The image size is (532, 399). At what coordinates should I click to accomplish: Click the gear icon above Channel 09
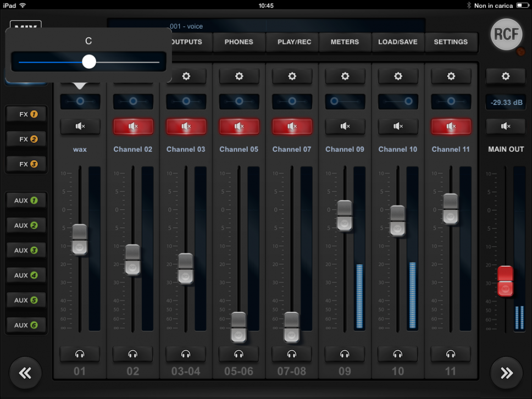click(x=345, y=76)
